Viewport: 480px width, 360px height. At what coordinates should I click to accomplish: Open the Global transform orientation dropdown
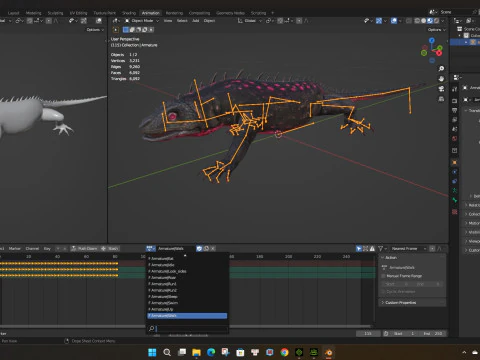click(250, 21)
